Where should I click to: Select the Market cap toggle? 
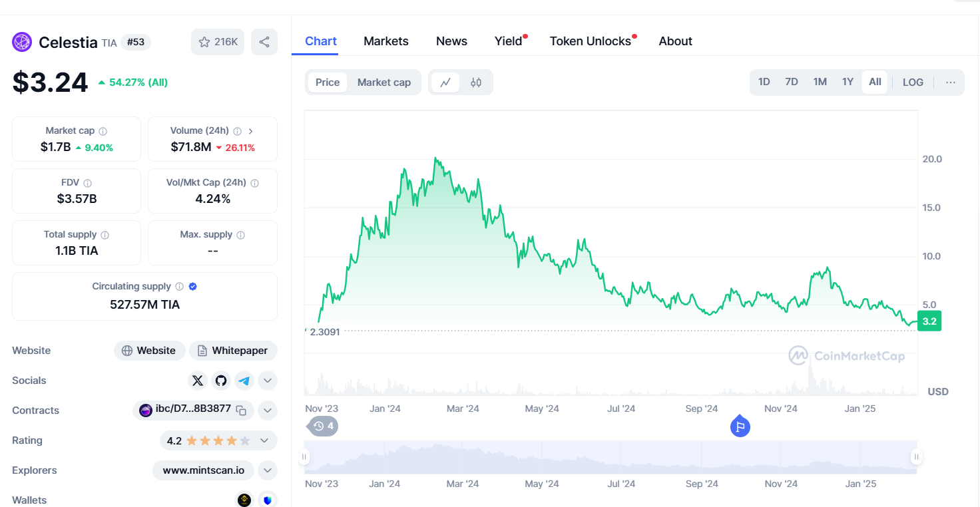tap(384, 83)
